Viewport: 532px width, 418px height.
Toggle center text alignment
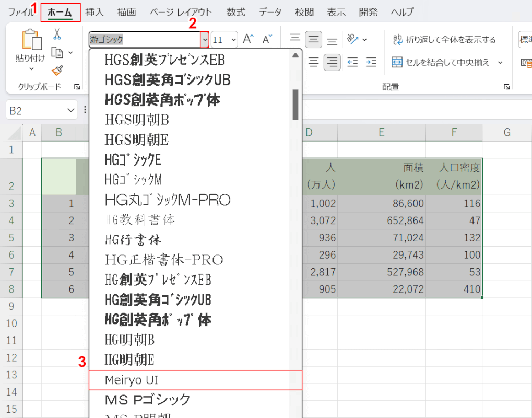coord(333,62)
